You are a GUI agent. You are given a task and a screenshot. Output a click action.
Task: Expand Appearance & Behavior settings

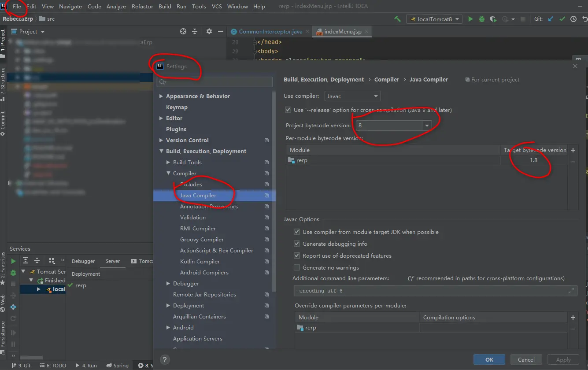[x=161, y=96]
